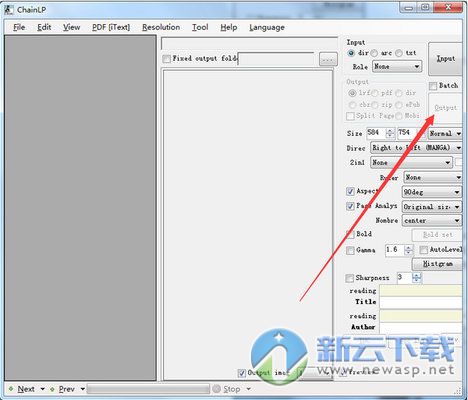Enable the Fixed output folder checkbox
468x400 pixels.
pos(166,59)
